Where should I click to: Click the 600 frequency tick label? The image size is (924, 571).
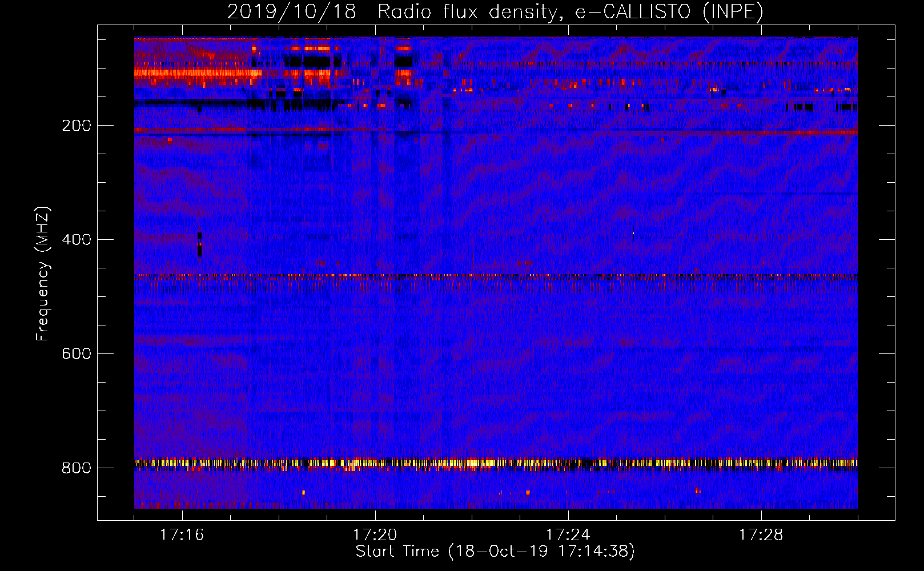point(77,354)
